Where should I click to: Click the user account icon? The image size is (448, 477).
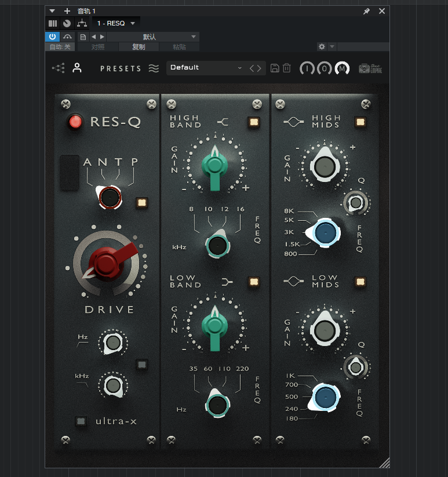pos(77,68)
